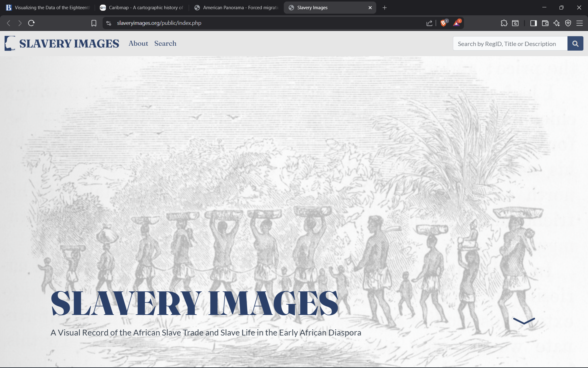Open a new tab with the plus button
This screenshot has height=368, width=588.
pos(384,7)
